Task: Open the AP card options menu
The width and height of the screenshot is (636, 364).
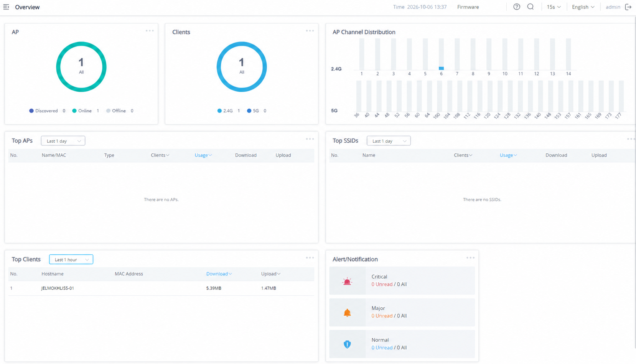Action: click(150, 31)
